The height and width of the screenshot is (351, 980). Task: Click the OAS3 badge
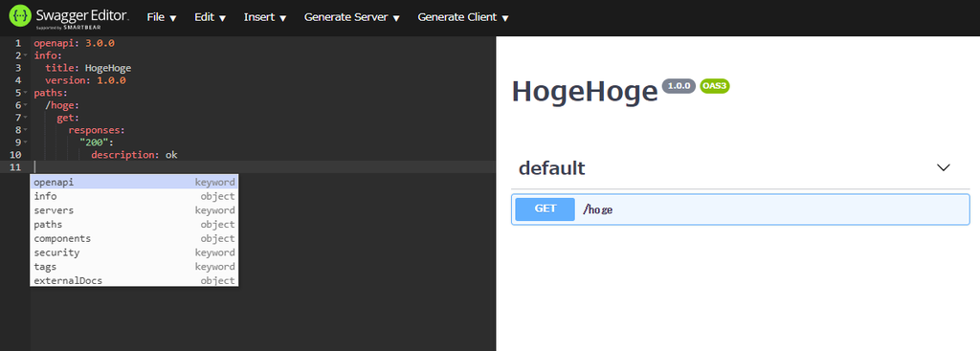click(715, 85)
